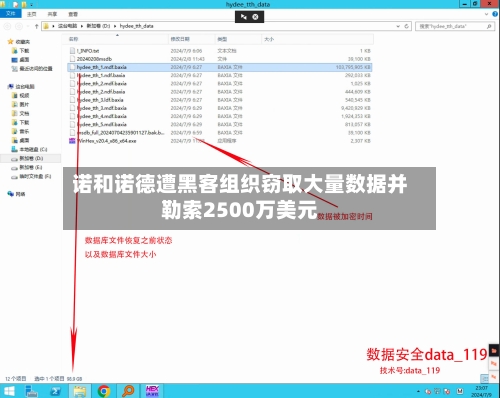Click the 本地磁盘 (C:) drive icon
The image size is (500, 398).
tap(15, 149)
